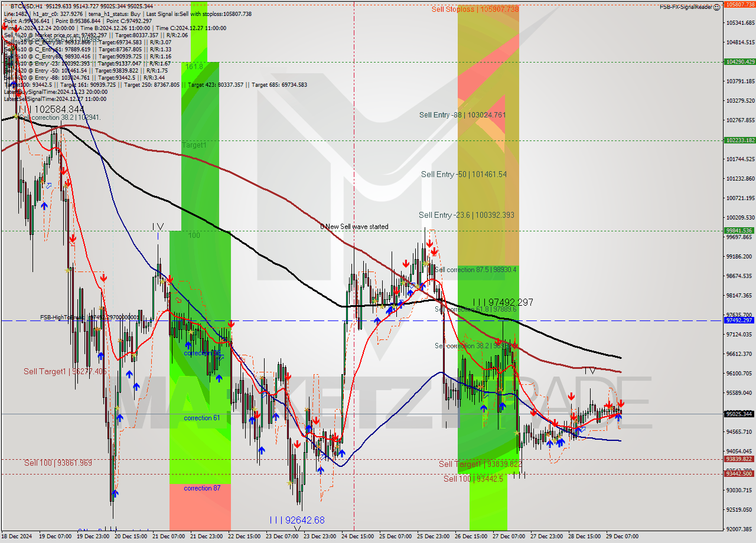The width and height of the screenshot is (756, 543).
Task: Click the 99186.200 price scale value
Action: tap(739, 256)
